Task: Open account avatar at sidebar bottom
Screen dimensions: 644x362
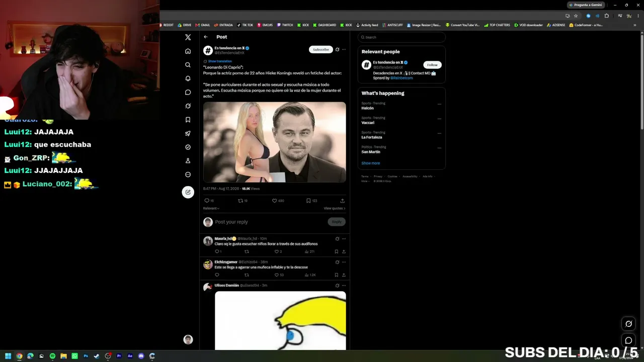Action: [x=188, y=339]
